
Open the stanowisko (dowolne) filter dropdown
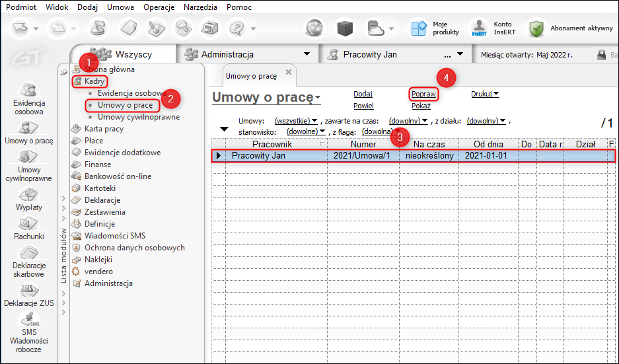point(306,131)
